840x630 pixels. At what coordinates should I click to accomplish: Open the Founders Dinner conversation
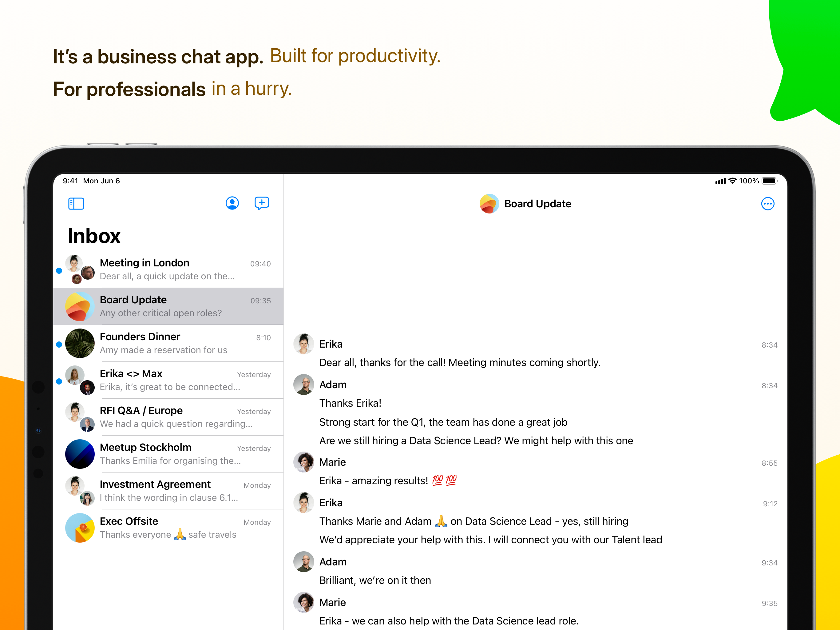(x=168, y=343)
